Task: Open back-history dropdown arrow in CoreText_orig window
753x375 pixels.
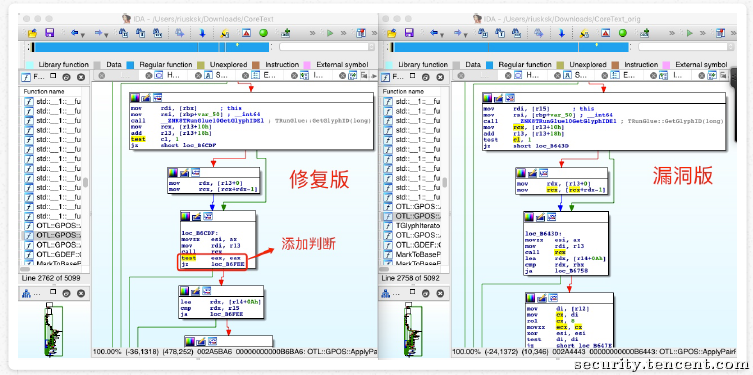Action: point(442,35)
